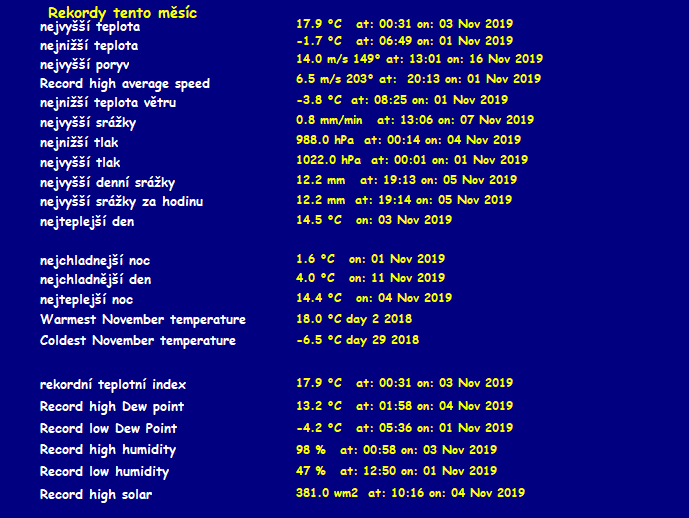Select the 0.8 mm/min rain value
This screenshot has height=518, width=689.
[415, 120]
